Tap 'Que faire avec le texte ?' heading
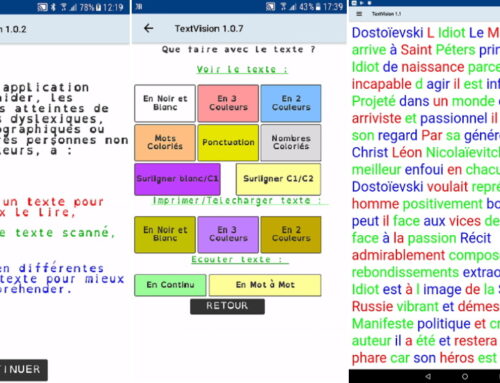This screenshot has height=383, width=500. 238,49
